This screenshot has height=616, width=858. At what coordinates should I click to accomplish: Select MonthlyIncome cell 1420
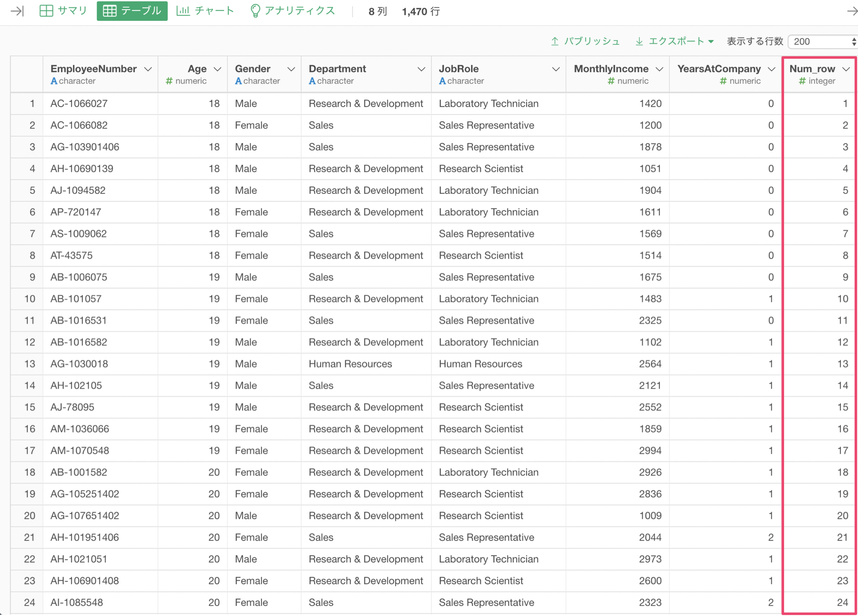(617, 103)
